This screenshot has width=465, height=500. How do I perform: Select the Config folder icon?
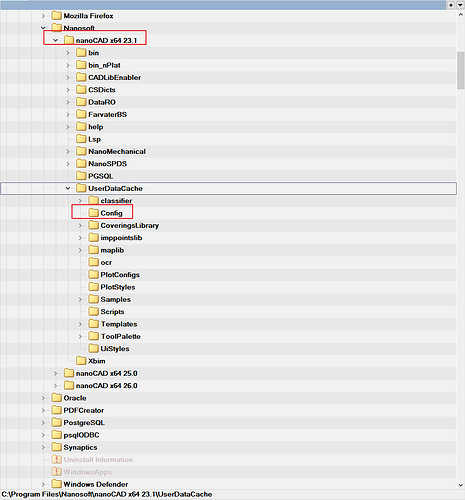pyautogui.click(x=94, y=213)
